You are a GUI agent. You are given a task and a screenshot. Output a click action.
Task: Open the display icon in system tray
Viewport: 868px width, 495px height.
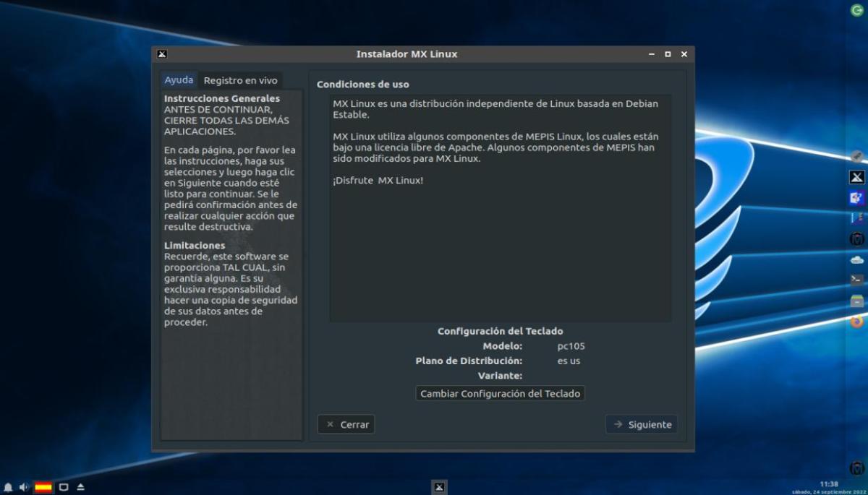(x=64, y=487)
